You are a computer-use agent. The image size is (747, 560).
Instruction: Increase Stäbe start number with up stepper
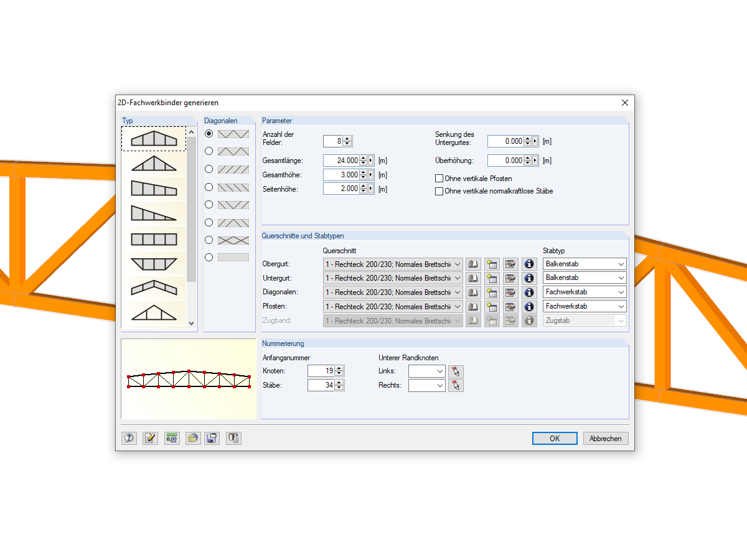339,383
